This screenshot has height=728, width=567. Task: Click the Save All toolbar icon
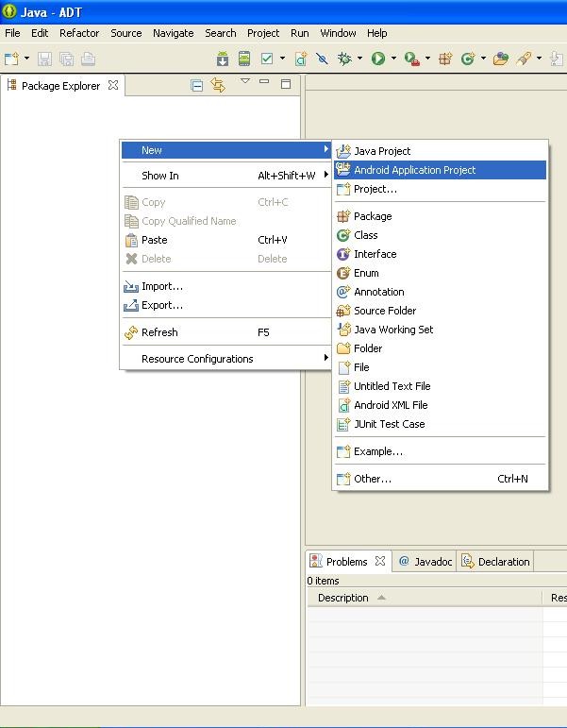point(66,59)
